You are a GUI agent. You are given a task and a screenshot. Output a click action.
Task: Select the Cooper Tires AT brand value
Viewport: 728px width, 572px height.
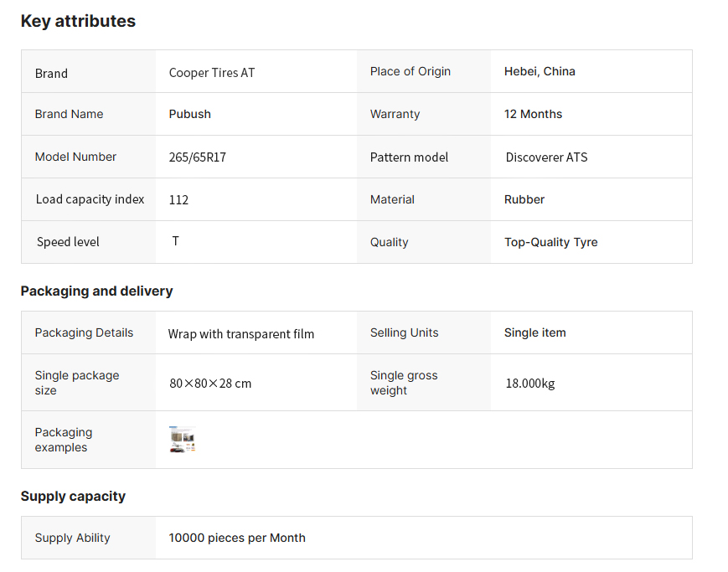212,73
